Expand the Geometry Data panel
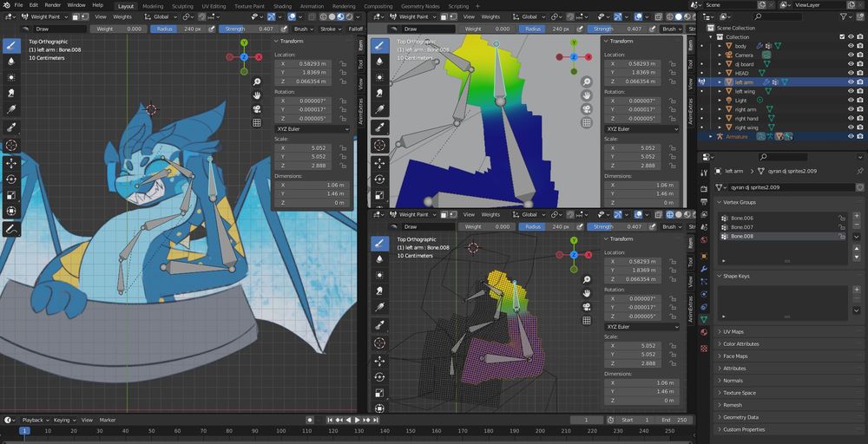 [740, 417]
